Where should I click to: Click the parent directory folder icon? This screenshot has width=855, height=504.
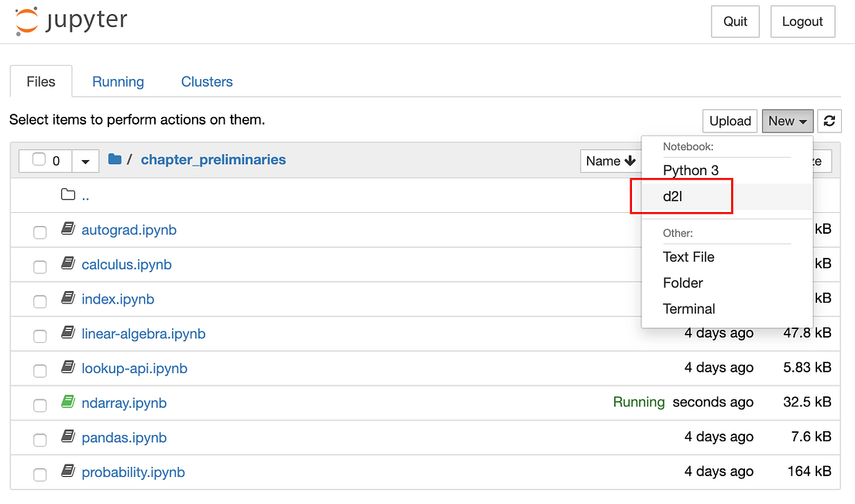68,194
